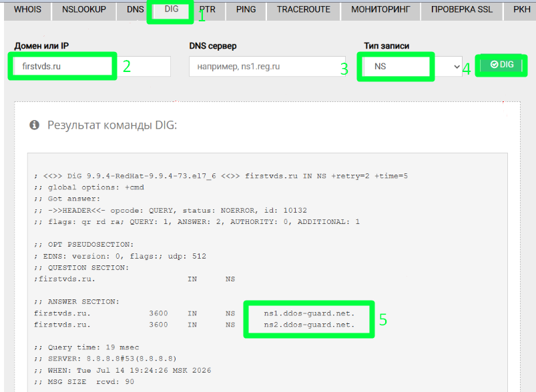
Task: Click the 'MSG SIZE rcvd: 90' line
Action: tap(84, 381)
